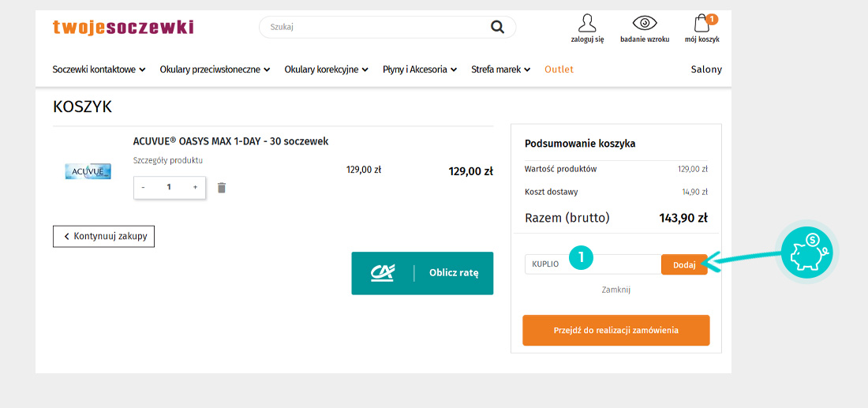The image size is (868, 408).
Task: Open the Outlet menu item
Action: 559,69
